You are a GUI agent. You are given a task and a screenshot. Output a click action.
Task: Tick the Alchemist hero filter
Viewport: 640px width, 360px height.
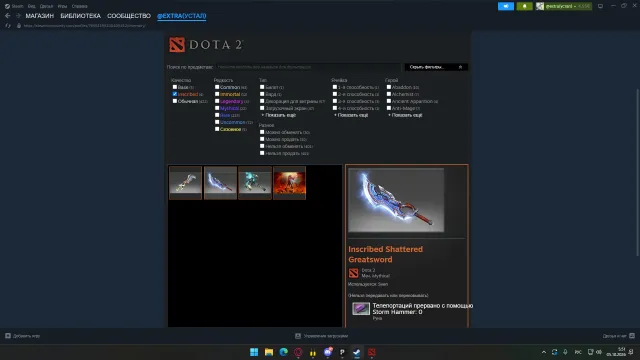[x=389, y=94]
